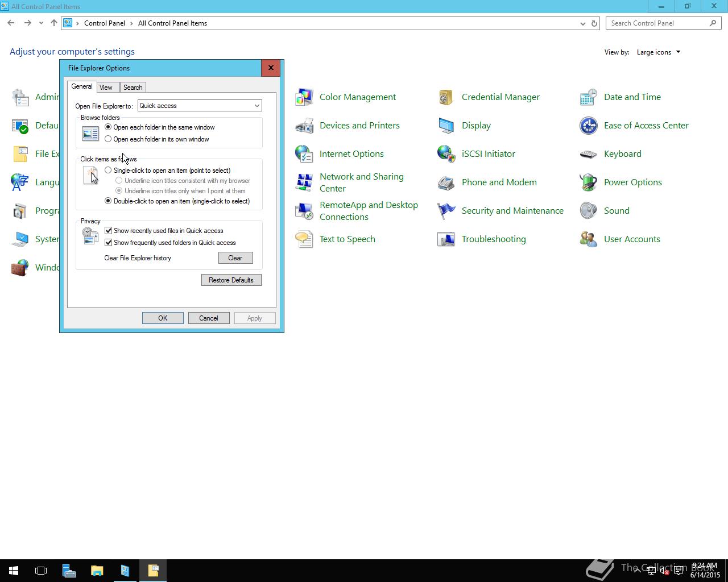Open the System icon at left
Screen dimensions: 728x582
click(20, 239)
